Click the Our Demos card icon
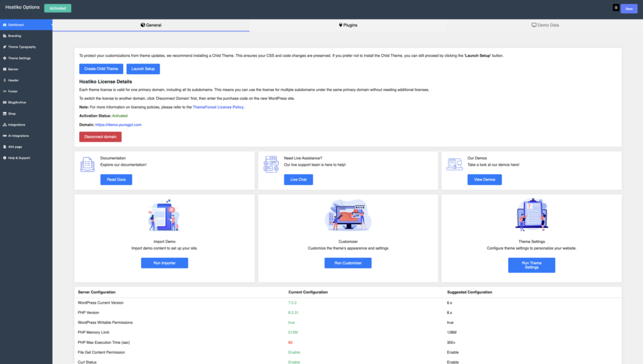Viewport: 643px width, 364px height. click(x=455, y=164)
